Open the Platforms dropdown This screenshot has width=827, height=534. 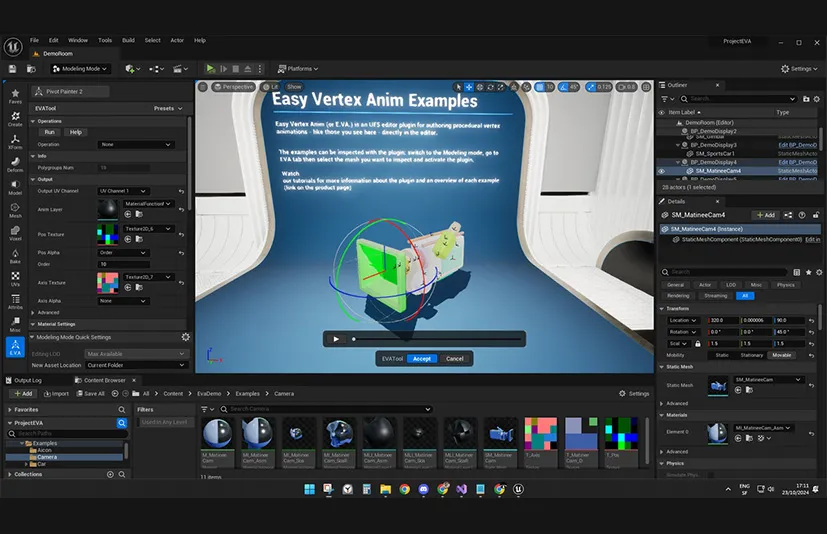298,69
